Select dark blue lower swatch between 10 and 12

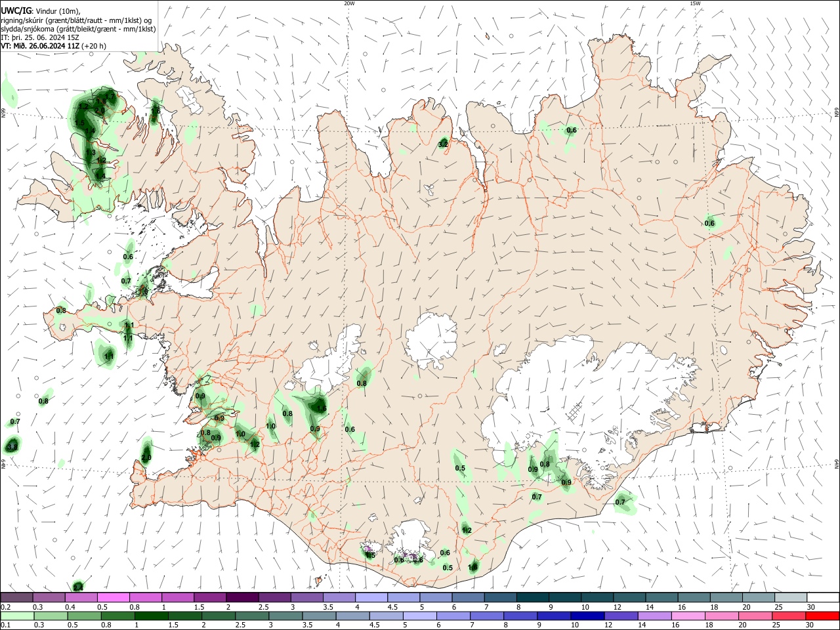(x=587, y=616)
